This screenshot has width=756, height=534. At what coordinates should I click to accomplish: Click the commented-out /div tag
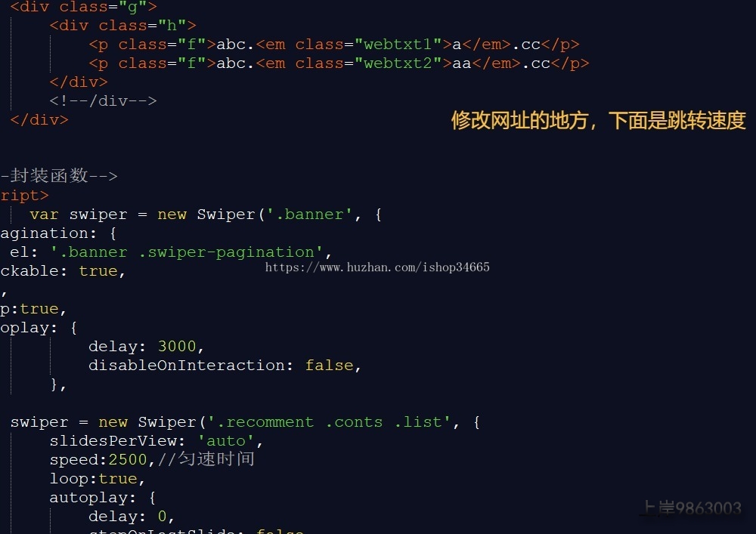tap(103, 100)
